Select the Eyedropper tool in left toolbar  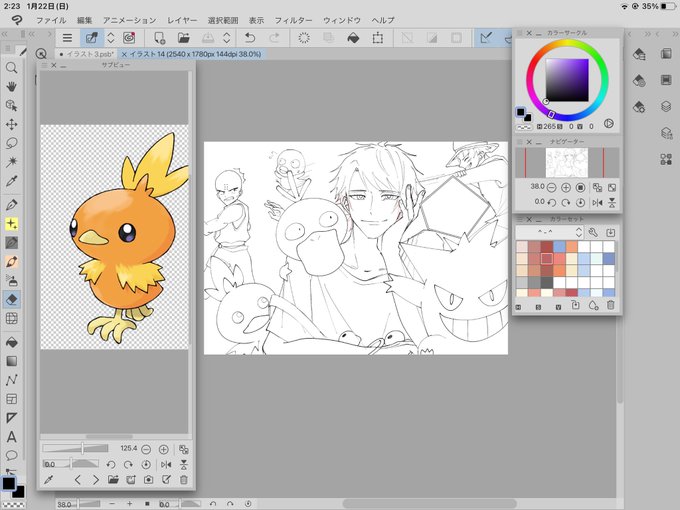pos(12,181)
